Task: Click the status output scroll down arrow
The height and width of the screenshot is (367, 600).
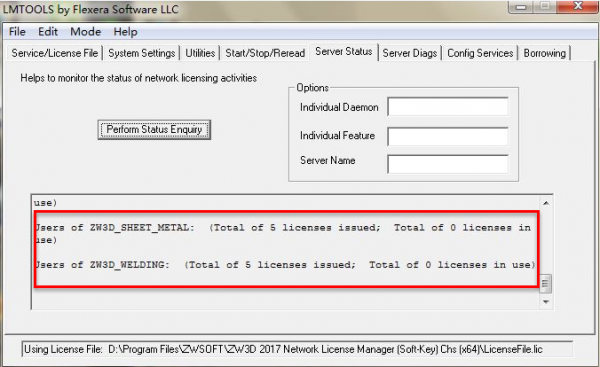Action: [546, 302]
